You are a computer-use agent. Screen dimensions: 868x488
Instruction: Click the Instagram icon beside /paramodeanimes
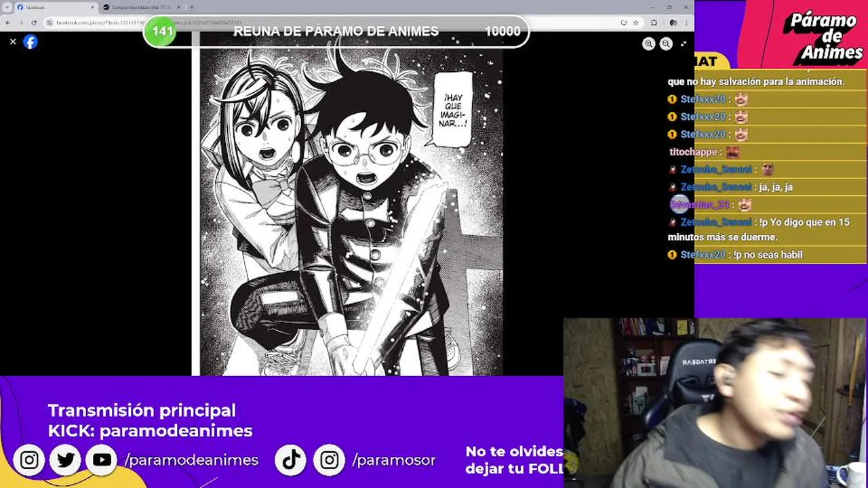click(x=29, y=460)
